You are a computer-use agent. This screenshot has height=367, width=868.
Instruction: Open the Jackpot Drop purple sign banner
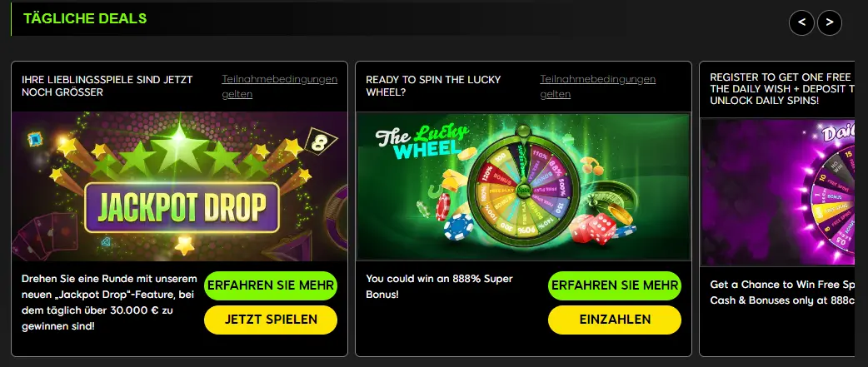pos(182,207)
